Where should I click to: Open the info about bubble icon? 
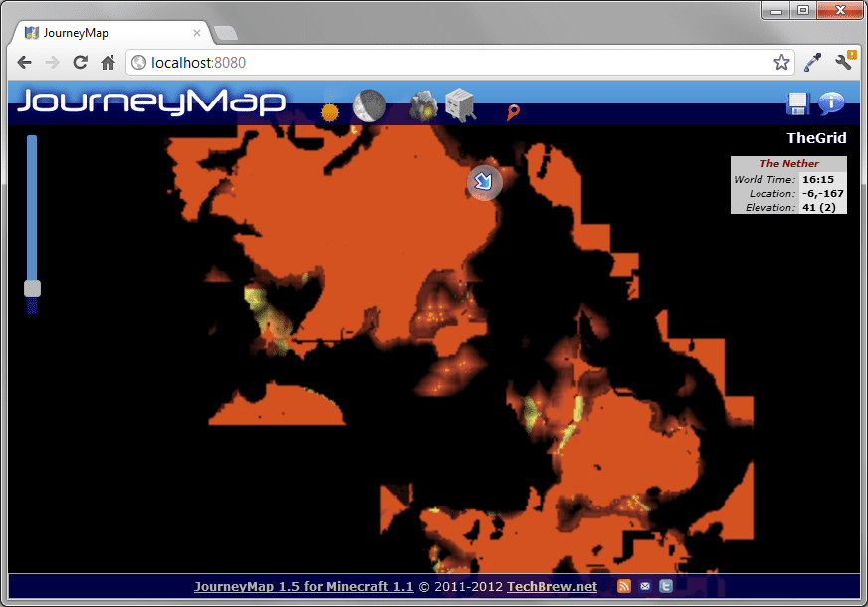(x=831, y=103)
